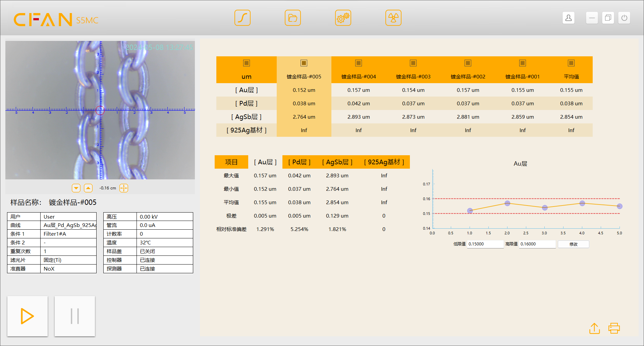Image resolution: width=644 pixels, height=346 pixels.
Task: Click the 镀金样品-#001 column header
Action: pyautogui.click(x=523, y=77)
